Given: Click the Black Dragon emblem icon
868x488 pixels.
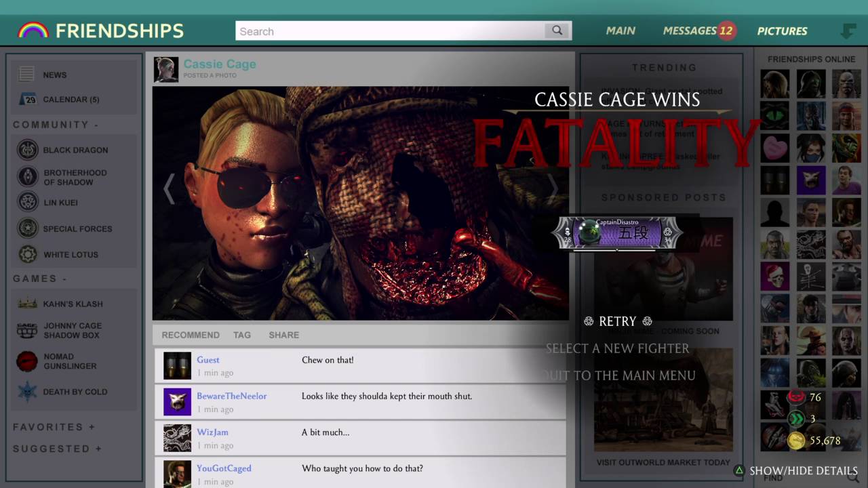Looking at the screenshot, I should click(27, 150).
